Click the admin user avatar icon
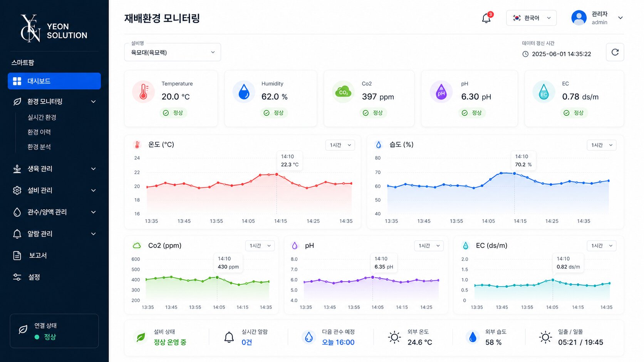Screen dimensions: 644x362 click(x=579, y=18)
